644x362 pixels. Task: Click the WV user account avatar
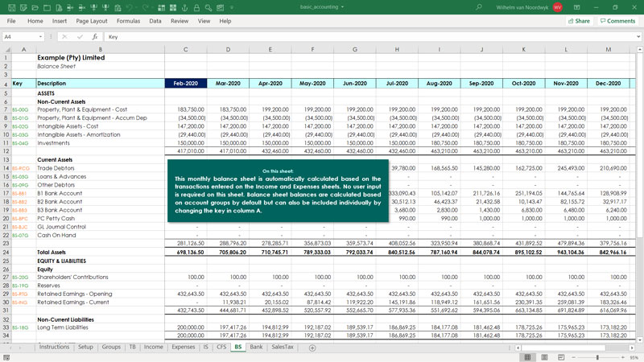pyautogui.click(x=557, y=7)
